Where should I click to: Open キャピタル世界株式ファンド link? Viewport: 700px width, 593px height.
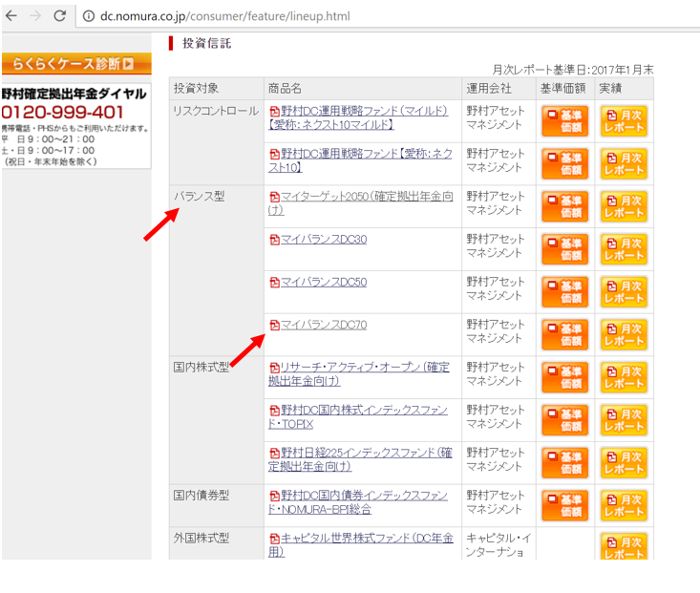click(361, 544)
